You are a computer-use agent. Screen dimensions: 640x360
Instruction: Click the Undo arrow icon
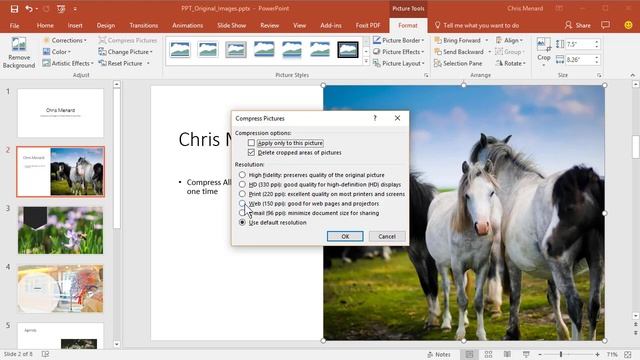click(x=29, y=9)
